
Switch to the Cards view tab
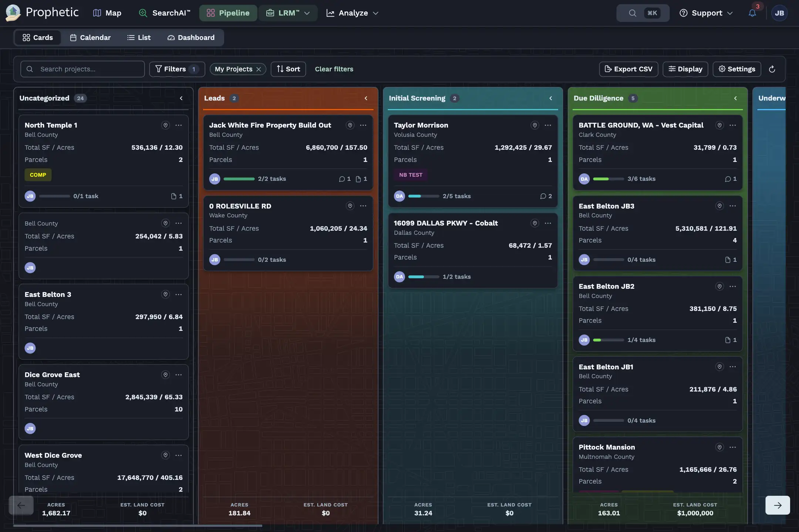(x=38, y=38)
